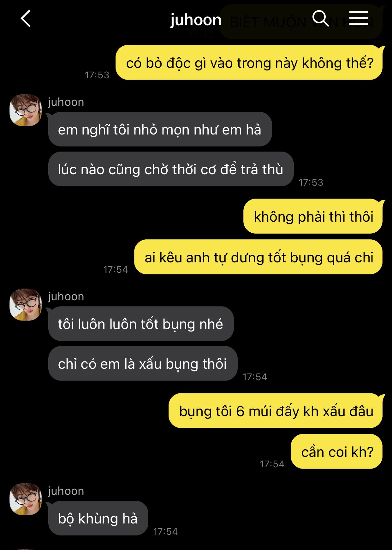Open juhoon's avatar beside 'tôi luôn luôn tốt bụng'
The width and height of the screenshot is (392, 550).
click(x=26, y=305)
